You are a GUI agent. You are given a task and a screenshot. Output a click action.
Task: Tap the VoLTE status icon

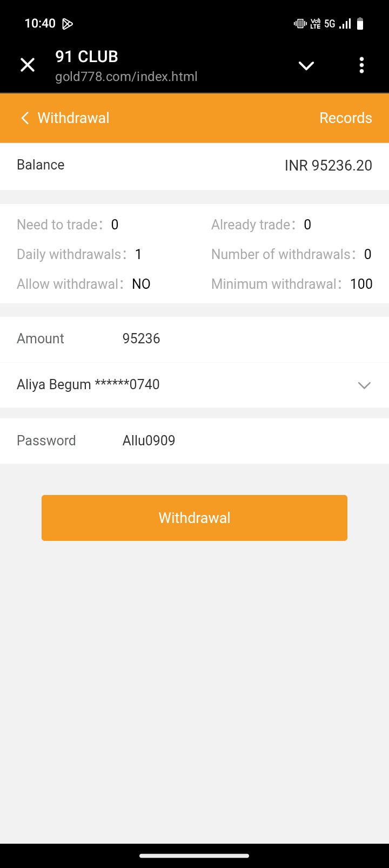[x=316, y=24]
